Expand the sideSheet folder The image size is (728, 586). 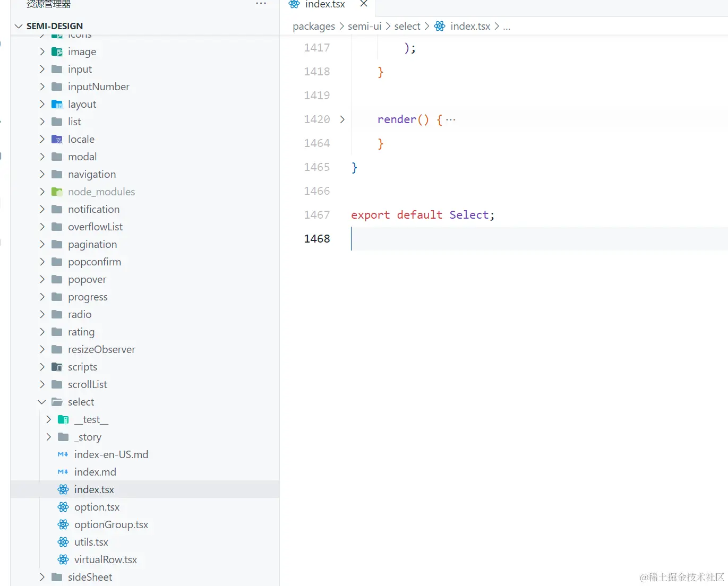[x=42, y=577]
